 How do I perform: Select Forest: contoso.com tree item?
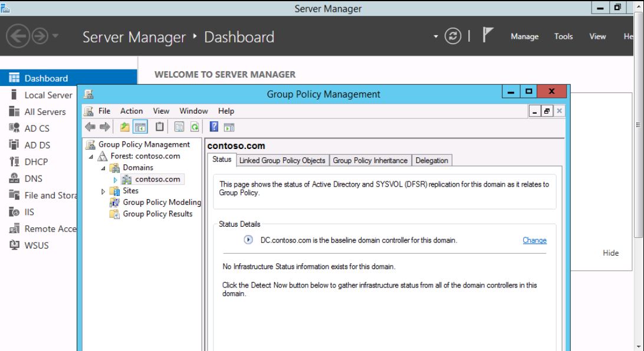145,156
